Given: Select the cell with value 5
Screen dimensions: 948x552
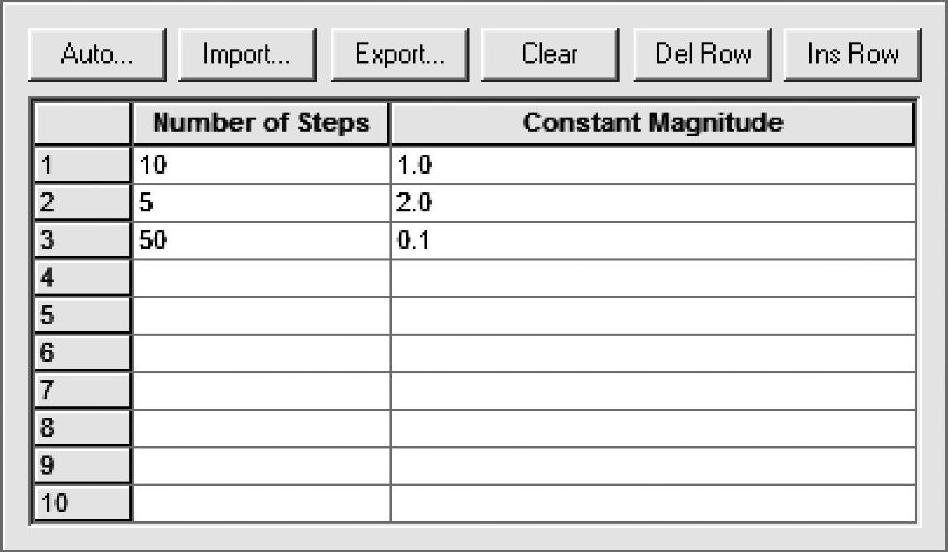Looking at the screenshot, I should [261, 203].
